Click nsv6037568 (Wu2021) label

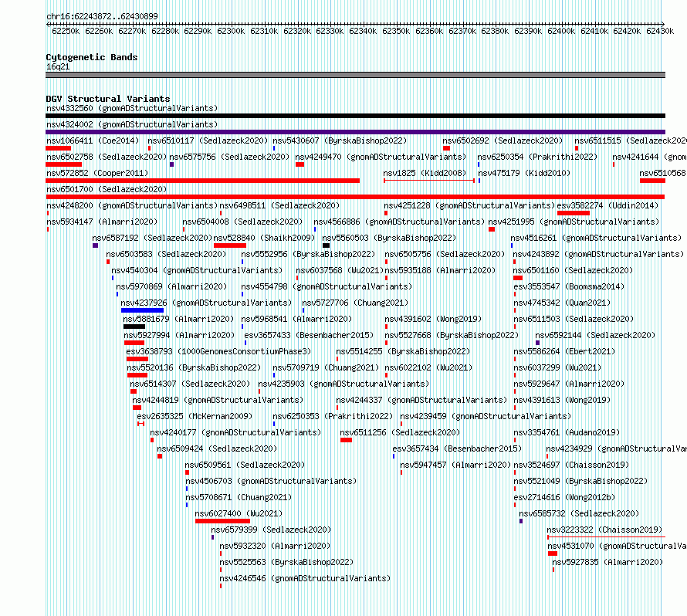click(x=340, y=270)
